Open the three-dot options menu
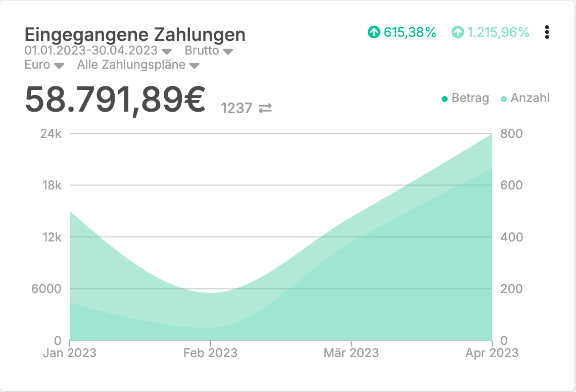576x392 pixels. 547,32
